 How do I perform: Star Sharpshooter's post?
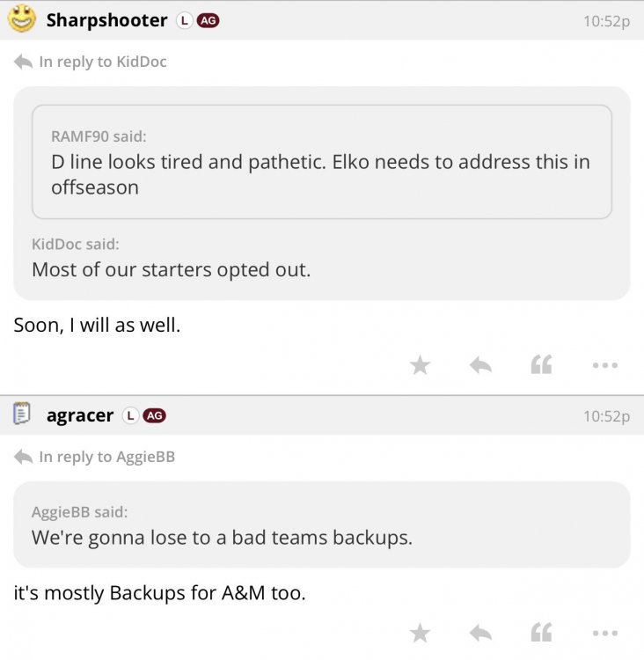click(421, 364)
